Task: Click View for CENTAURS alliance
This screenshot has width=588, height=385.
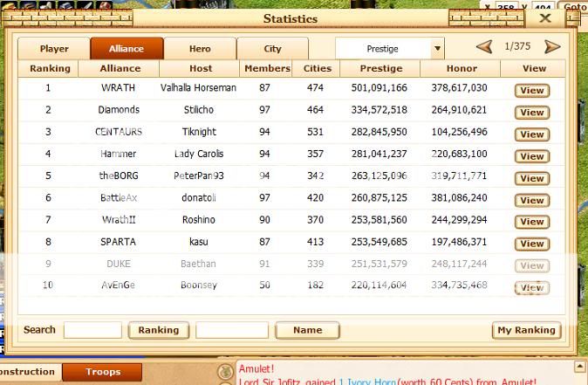Action: pos(531,134)
